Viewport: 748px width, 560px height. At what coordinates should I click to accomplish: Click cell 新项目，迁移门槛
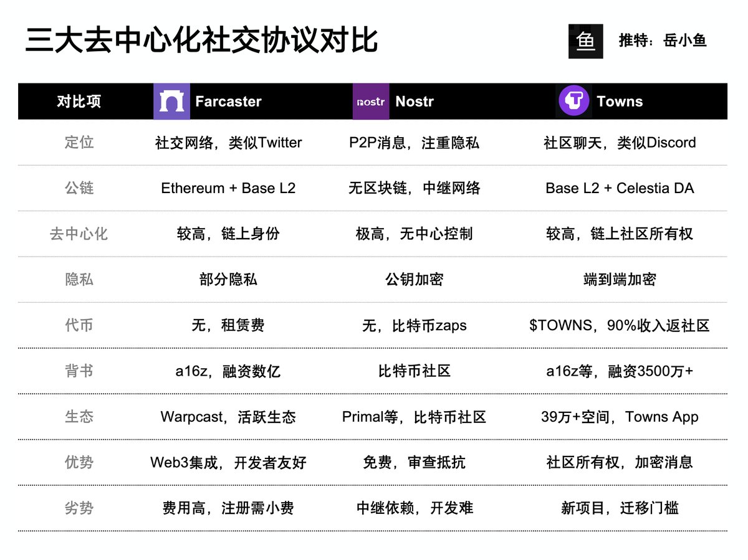(x=620, y=508)
